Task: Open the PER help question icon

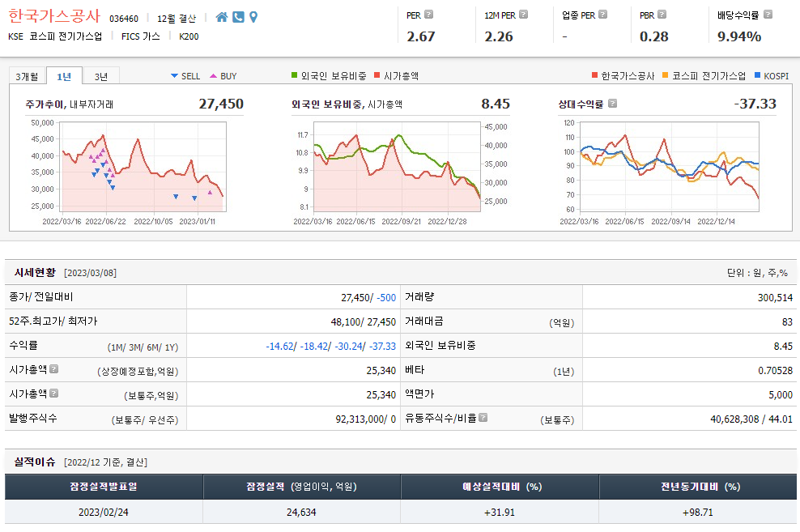Action: pyautogui.click(x=429, y=15)
